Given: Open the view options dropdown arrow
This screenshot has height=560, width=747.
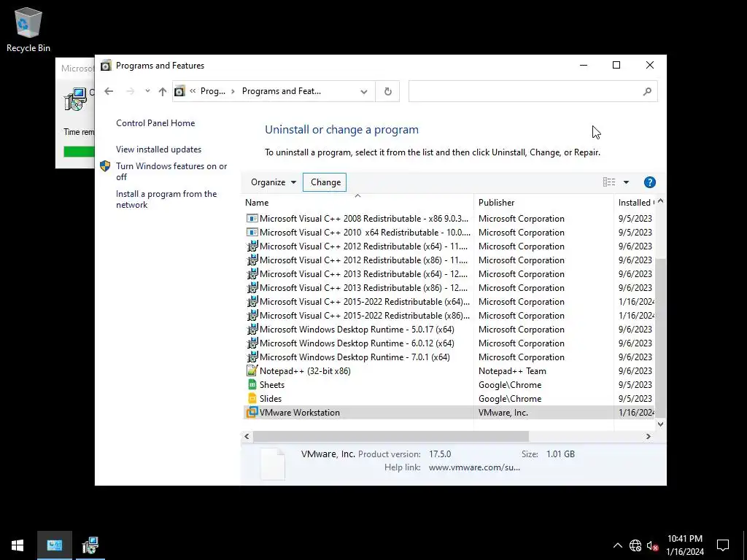Looking at the screenshot, I should click(626, 182).
